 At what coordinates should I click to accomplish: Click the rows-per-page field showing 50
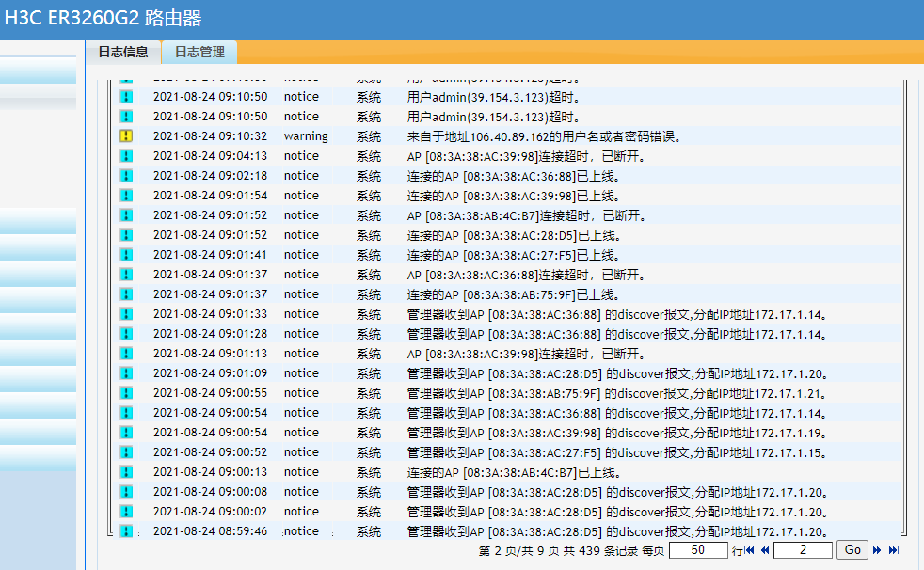click(x=698, y=550)
